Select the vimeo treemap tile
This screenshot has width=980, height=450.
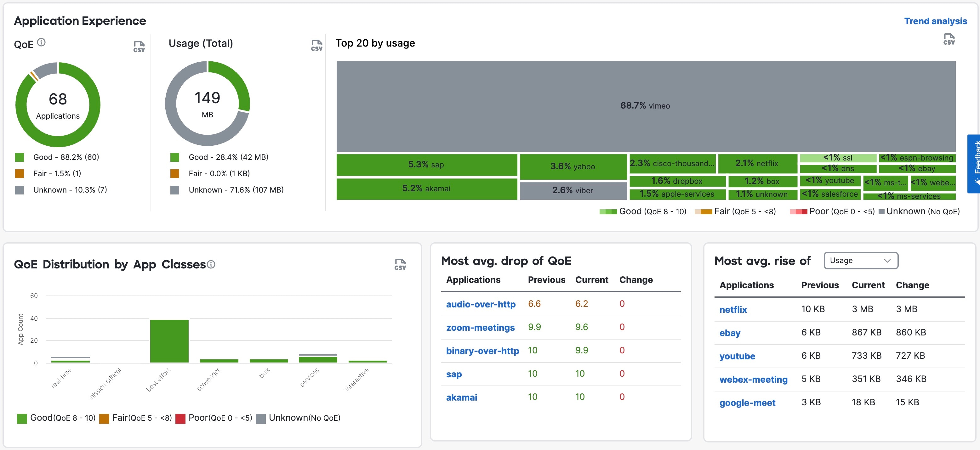point(645,106)
